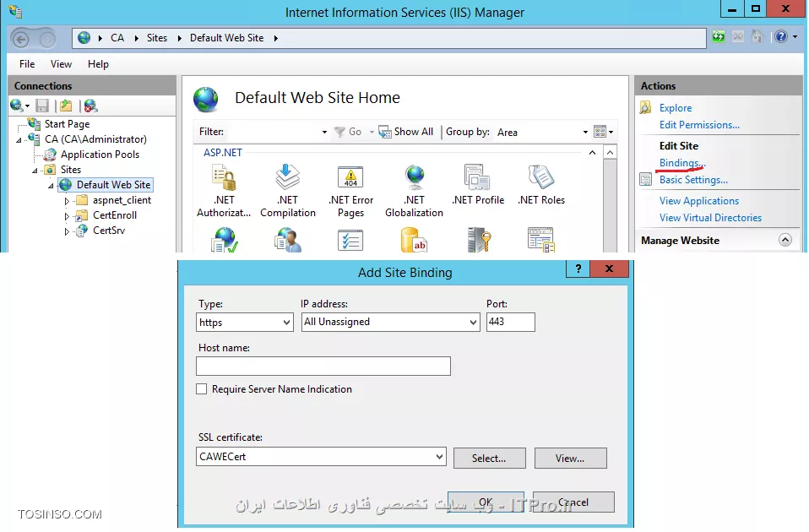Click the Basic Settings... link

693,180
